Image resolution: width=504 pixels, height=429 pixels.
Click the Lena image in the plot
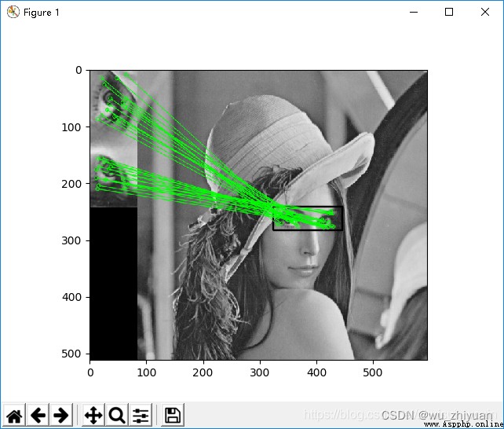point(282,214)
